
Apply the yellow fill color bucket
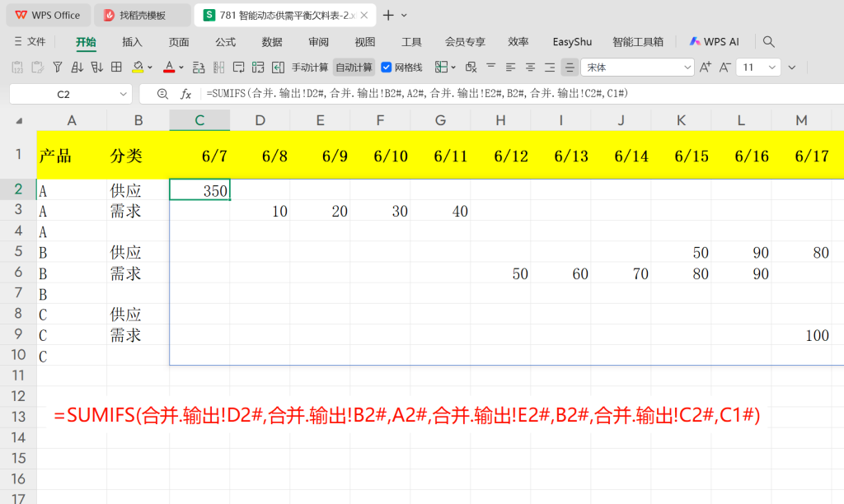[138, 68]
